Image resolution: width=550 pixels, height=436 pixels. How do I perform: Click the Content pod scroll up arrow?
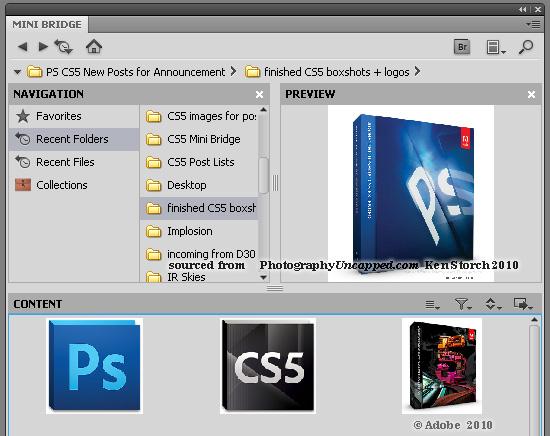[x=534, y=320]
